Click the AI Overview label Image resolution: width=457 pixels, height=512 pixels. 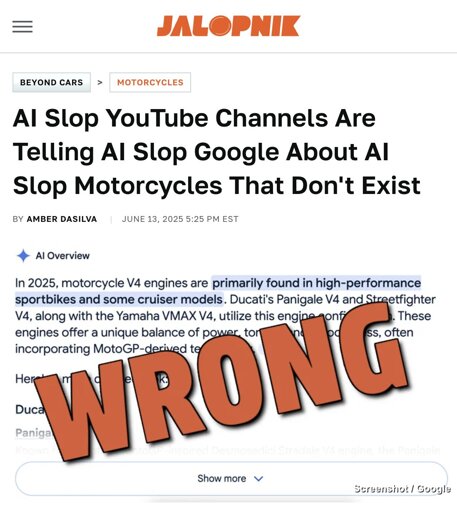coord(63,256)
